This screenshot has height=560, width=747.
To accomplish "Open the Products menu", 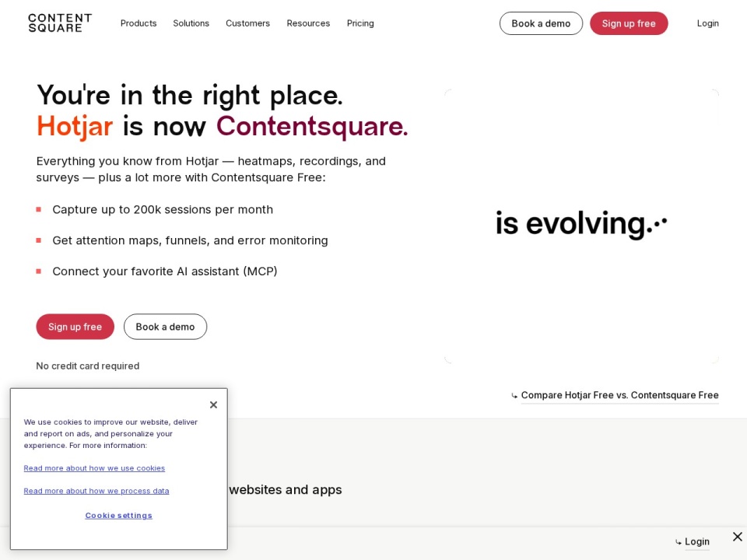I will click(139, 23).
